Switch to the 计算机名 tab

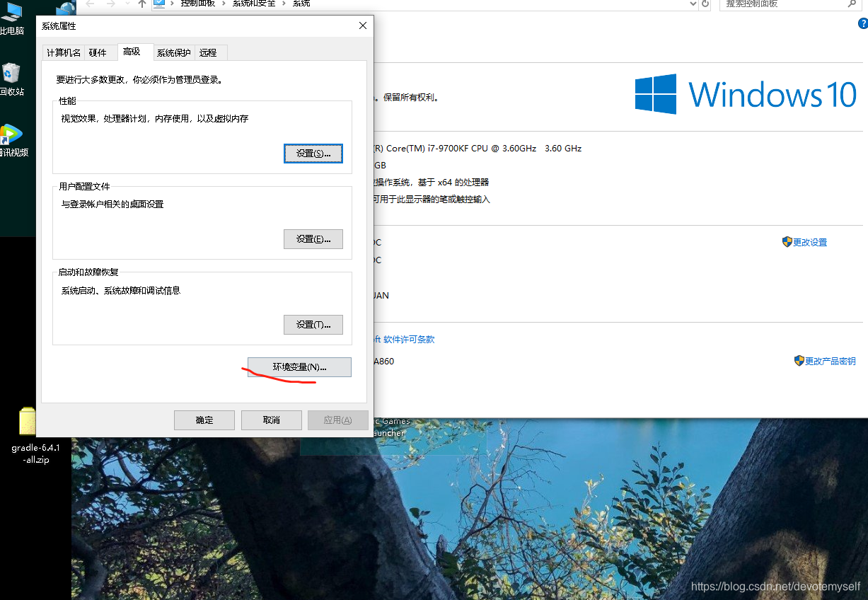[x=64, y=53]
